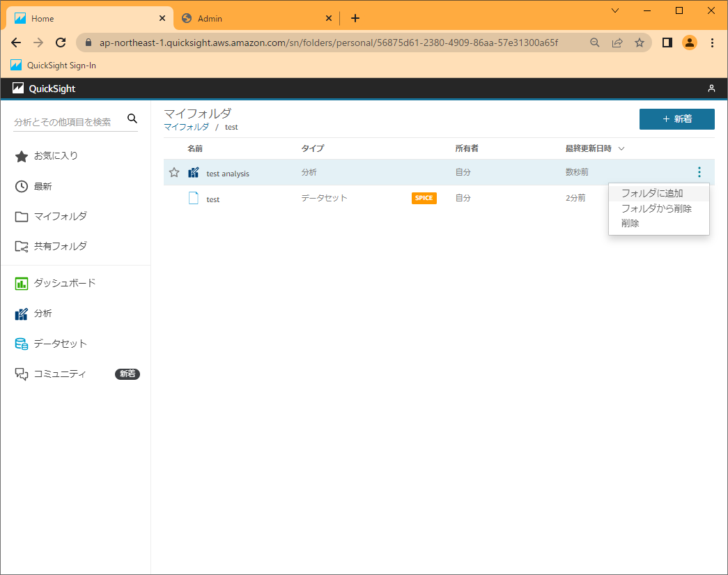Click the dataset file icon beside test
This screenshot has width=728, height=575.
[x=194, y=199]
